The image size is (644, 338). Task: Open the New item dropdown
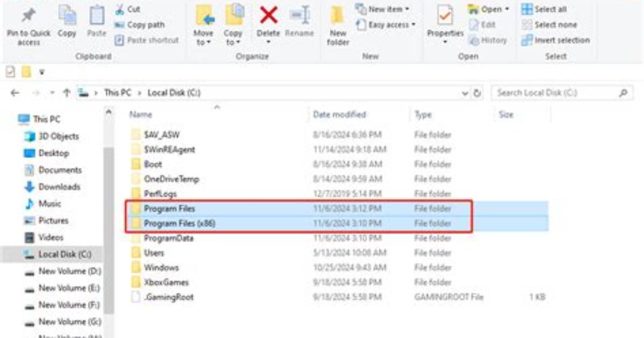pyautogui.click(x=382, y=9)
